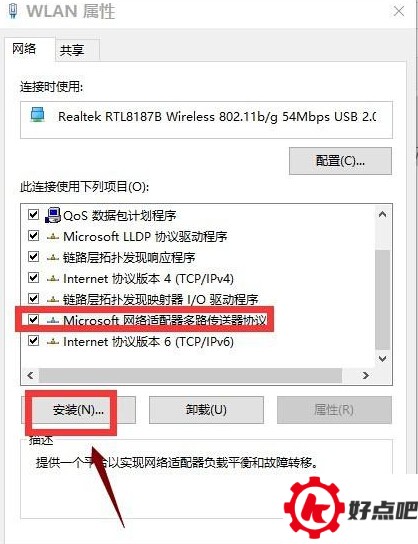Screen dimensions: 418x544
Task: Click the Realtek adapter network icon
Action: point(37,115)
